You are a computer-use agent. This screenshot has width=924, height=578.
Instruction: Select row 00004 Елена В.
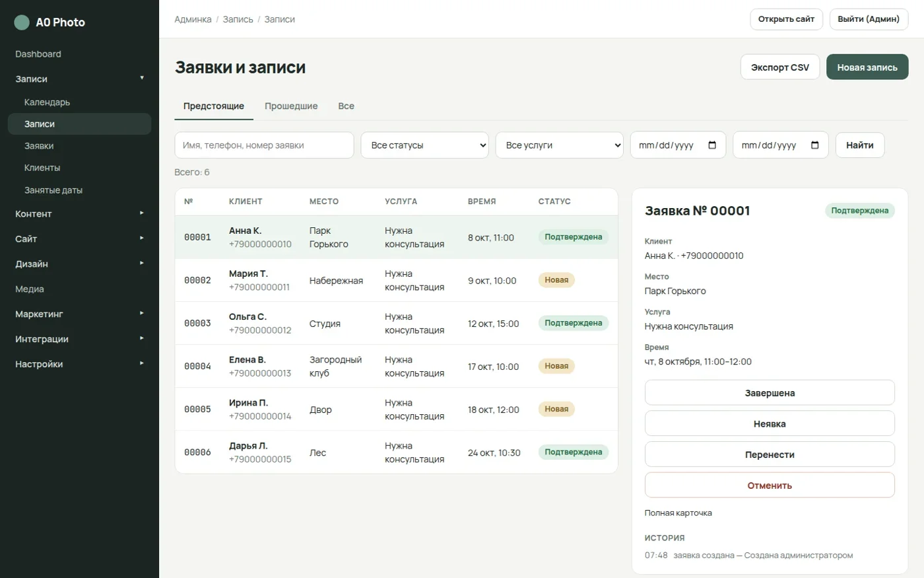point(396,367)
